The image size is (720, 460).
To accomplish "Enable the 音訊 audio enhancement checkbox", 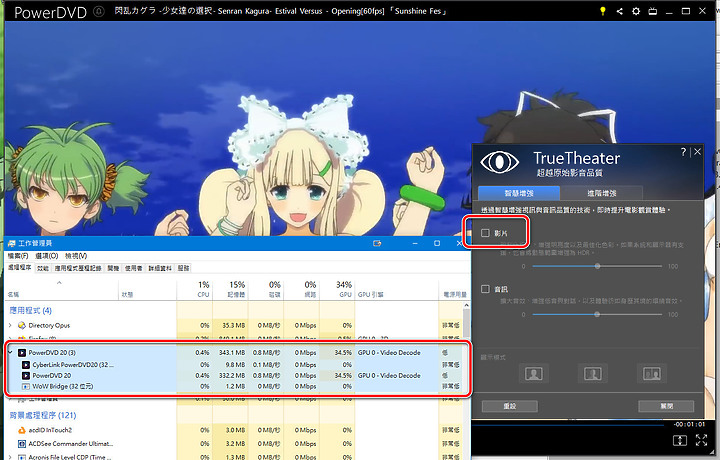I will (x=485, y=289).
